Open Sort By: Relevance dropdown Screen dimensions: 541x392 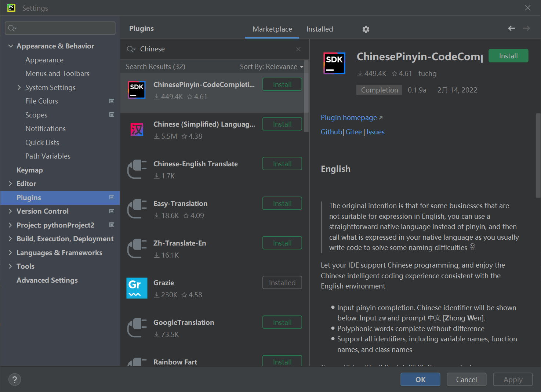point(272,66)
